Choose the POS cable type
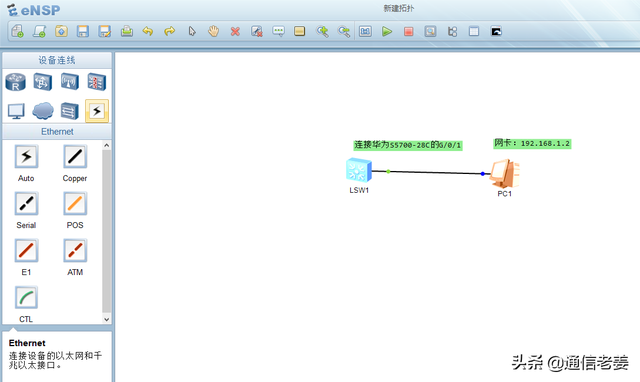Image resolution: width=640 pixels, height=382 pixels. point(75,203)
